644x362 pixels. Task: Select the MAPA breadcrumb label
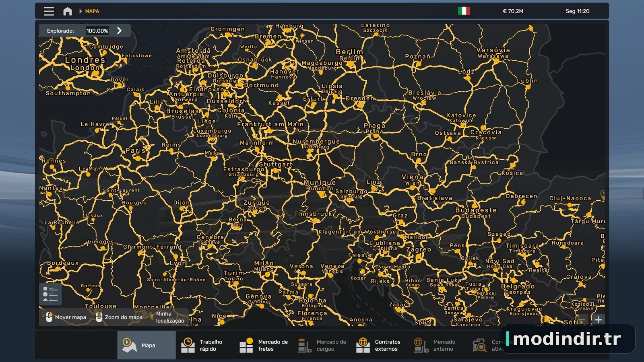tap(92, 11)
